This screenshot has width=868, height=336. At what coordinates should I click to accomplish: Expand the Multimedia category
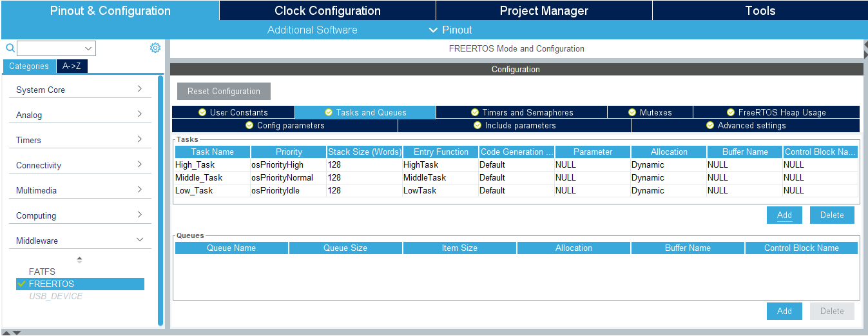(80, 190)
